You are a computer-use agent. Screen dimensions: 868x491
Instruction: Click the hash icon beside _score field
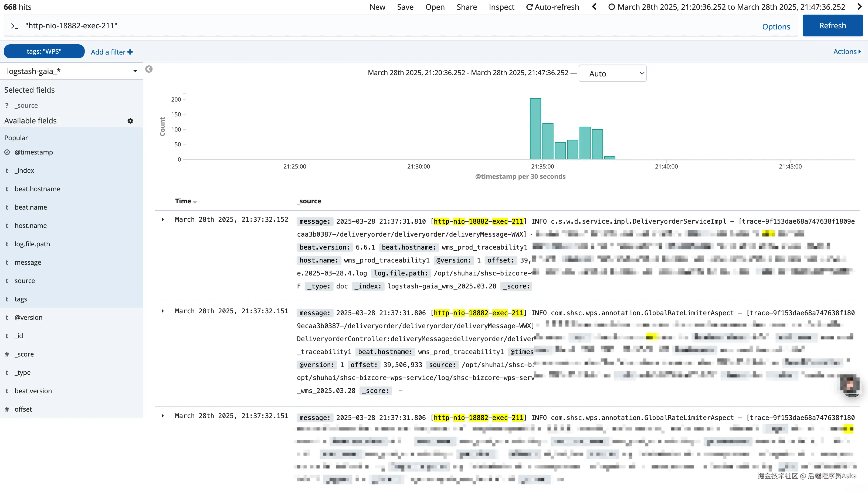[7, 354]
